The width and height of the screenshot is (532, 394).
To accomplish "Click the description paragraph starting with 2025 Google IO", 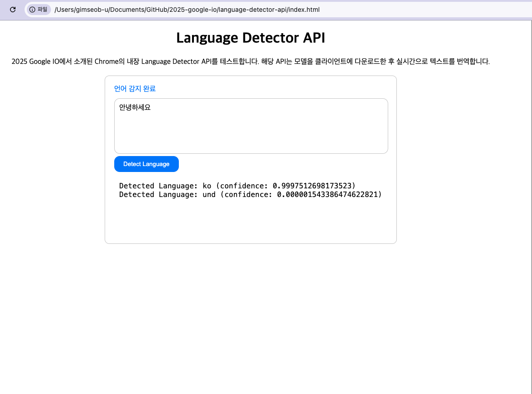I will 251,61.
